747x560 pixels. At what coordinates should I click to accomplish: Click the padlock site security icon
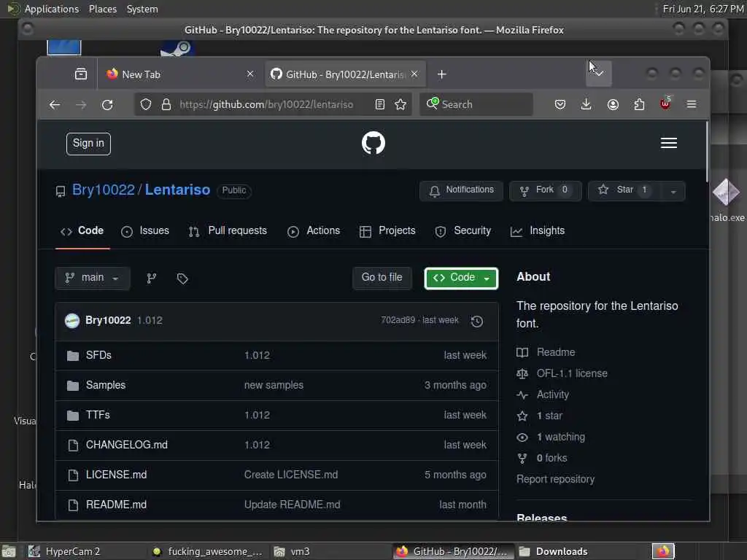point(166,104)
